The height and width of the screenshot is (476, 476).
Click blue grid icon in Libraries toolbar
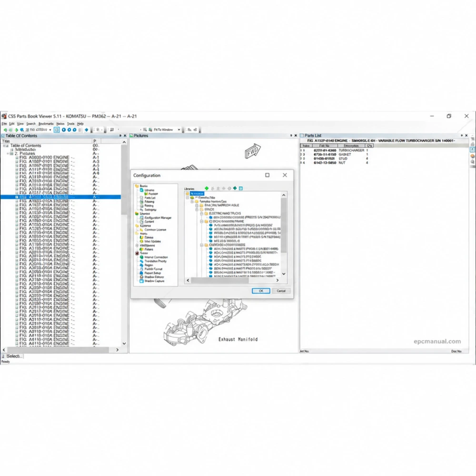point(241,188)
